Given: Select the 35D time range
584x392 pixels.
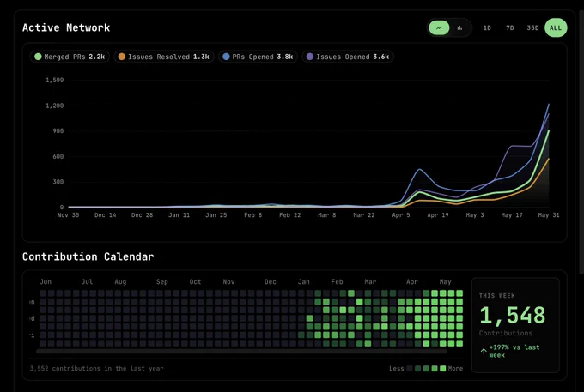Looking at the screenshot, I should coord(532,28).
